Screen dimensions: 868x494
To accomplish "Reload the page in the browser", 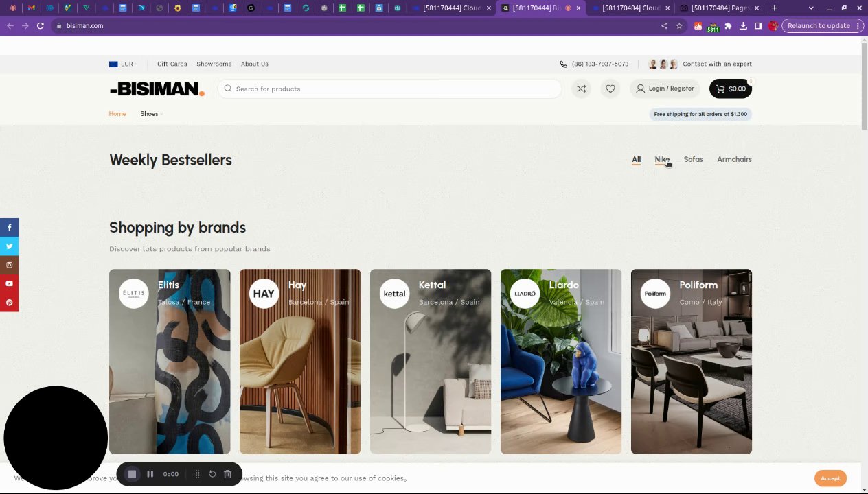I will [41, 25].
